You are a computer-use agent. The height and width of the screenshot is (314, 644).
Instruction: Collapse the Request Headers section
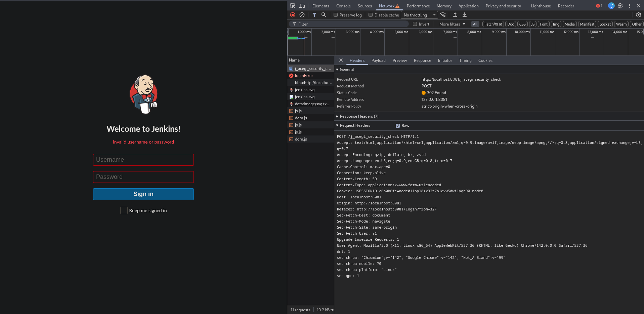tap(353, 125)
